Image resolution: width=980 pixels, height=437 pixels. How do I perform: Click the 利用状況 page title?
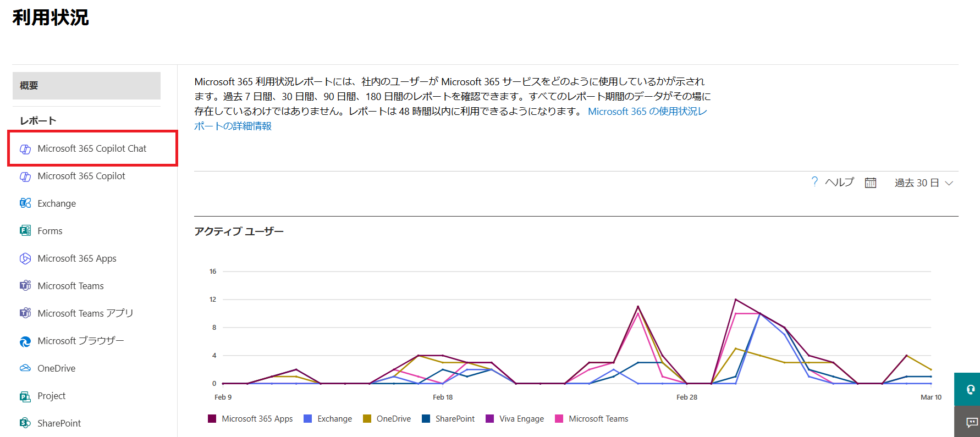click(x=51, y=18)
